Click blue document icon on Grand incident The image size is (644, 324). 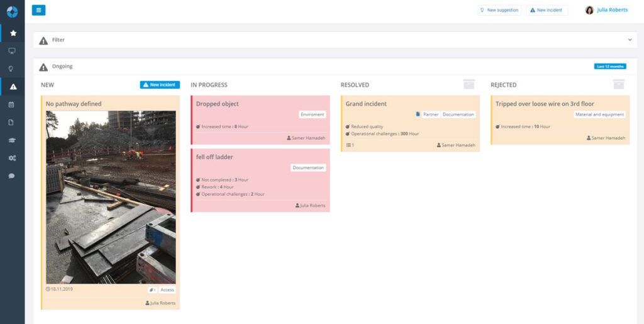418,114
